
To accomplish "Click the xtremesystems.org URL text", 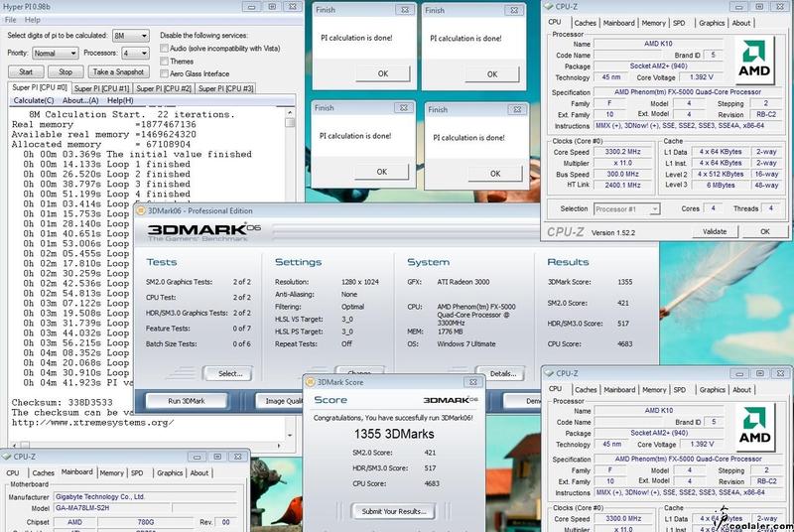I will (92, 422).
